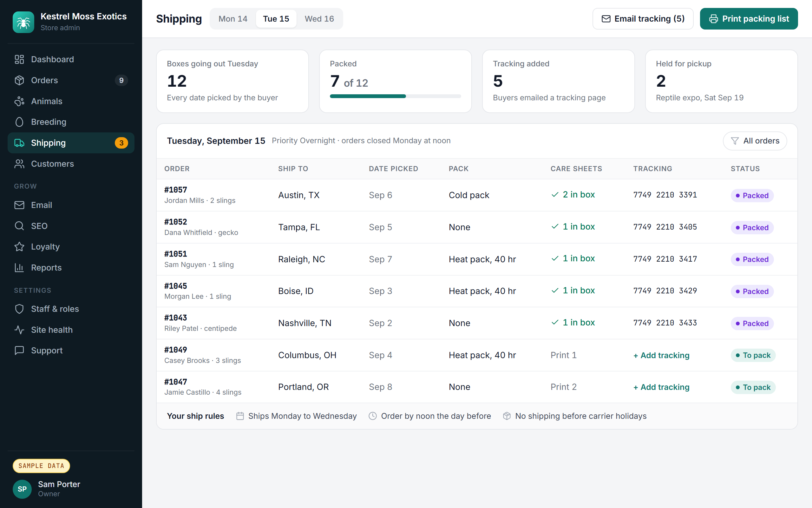The width and height of the screenshot is (812, 508).
Task: Click the Packed progress bar
Action: click(395, 97)
